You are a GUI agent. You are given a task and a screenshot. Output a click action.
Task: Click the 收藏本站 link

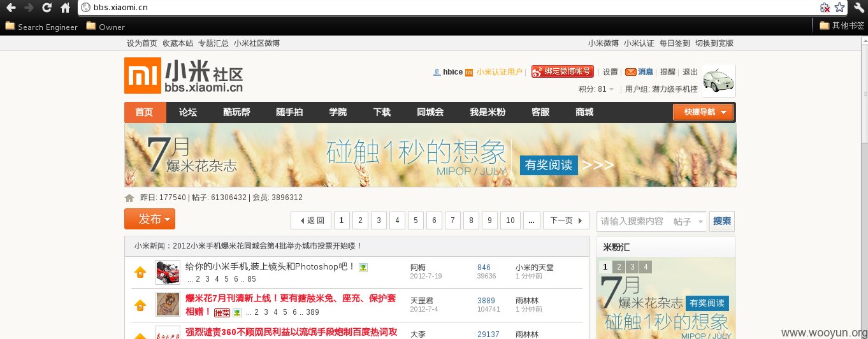tap(178, 43)
